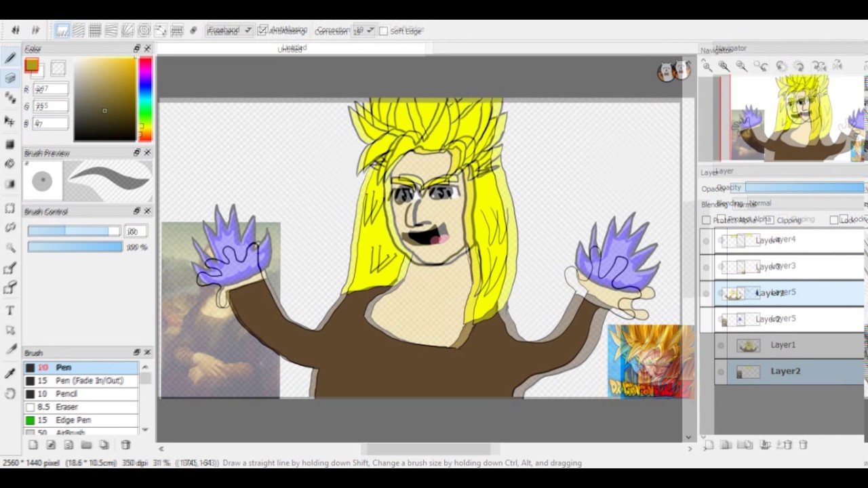Toggle the AntiAliasing checkbox

pos(262,30)
